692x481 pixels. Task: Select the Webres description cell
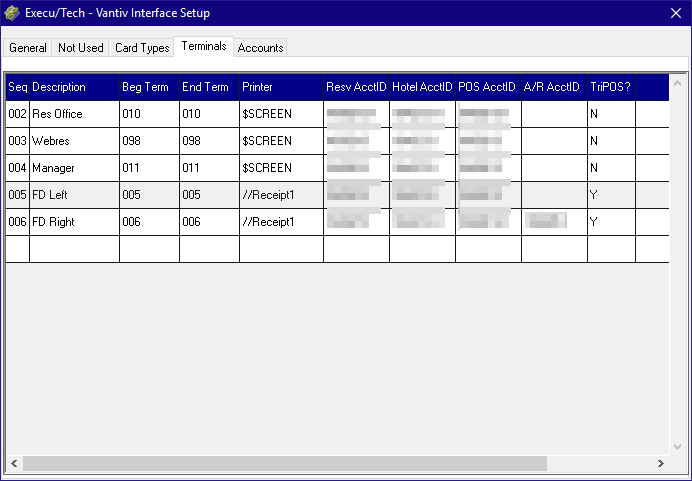[x=74, y=141]
